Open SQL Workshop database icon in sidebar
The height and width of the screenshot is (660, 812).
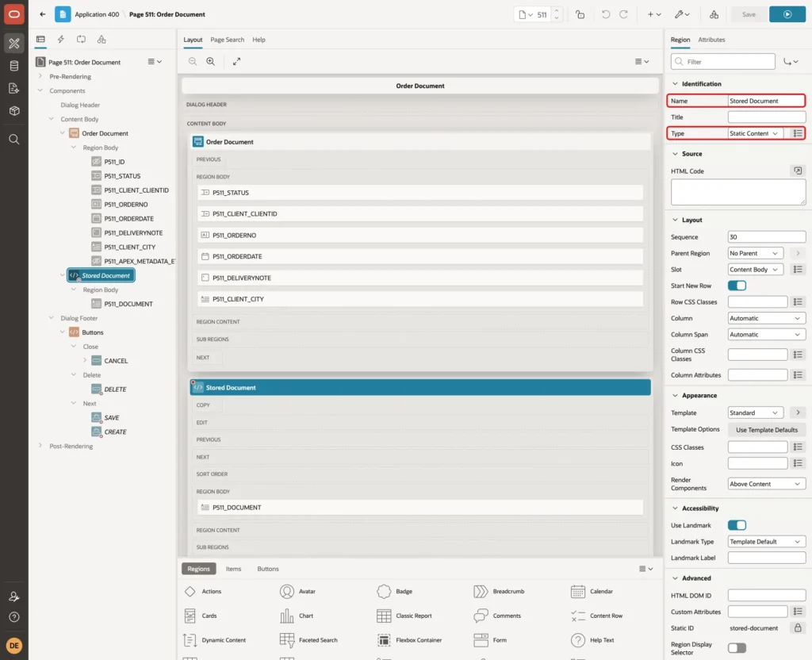coord(14,66)
